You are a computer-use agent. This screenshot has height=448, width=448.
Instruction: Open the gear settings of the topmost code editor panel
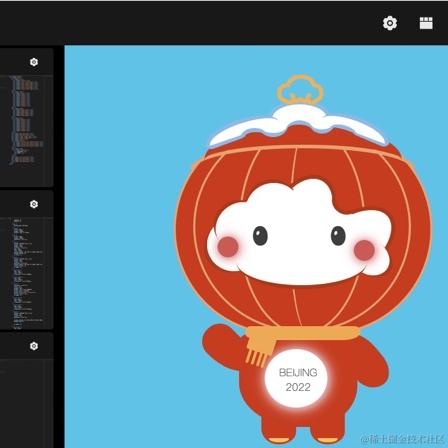coord(34,62)
